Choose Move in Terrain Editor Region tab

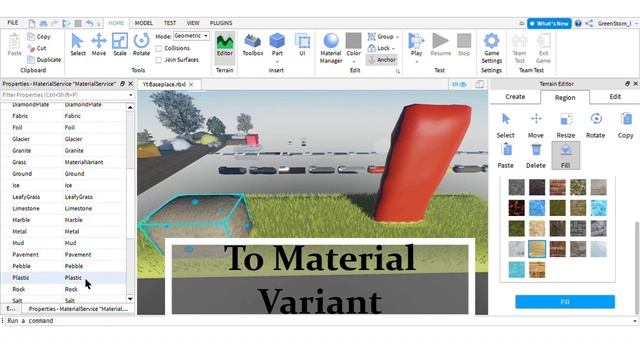pos(536,125)
